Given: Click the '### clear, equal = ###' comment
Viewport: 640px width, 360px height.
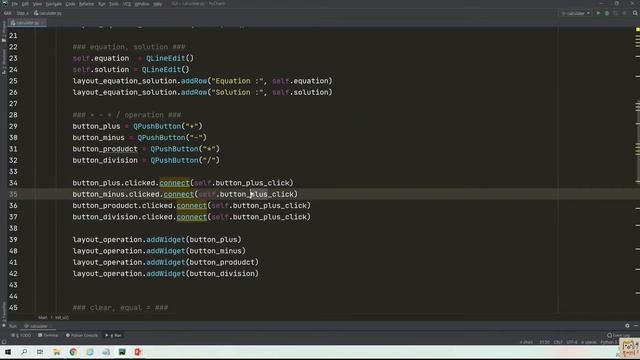Looking at the screenshot, I should [x=120, y=307].
